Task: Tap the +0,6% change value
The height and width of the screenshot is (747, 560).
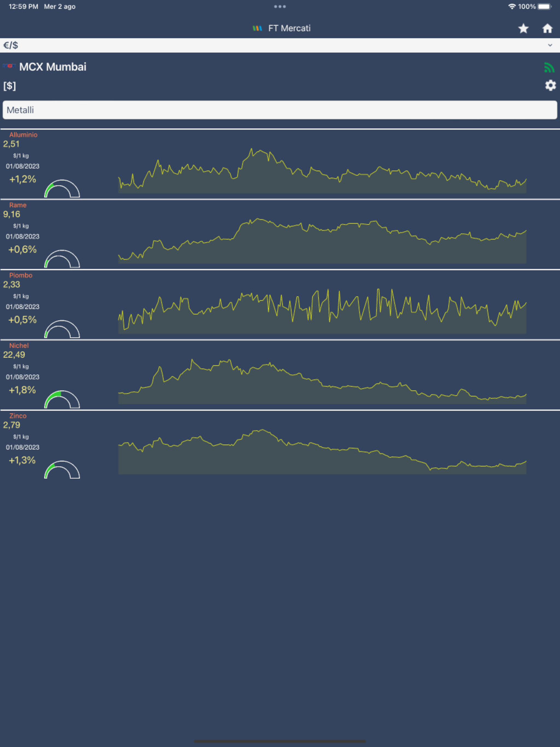Action: point(22,250)
